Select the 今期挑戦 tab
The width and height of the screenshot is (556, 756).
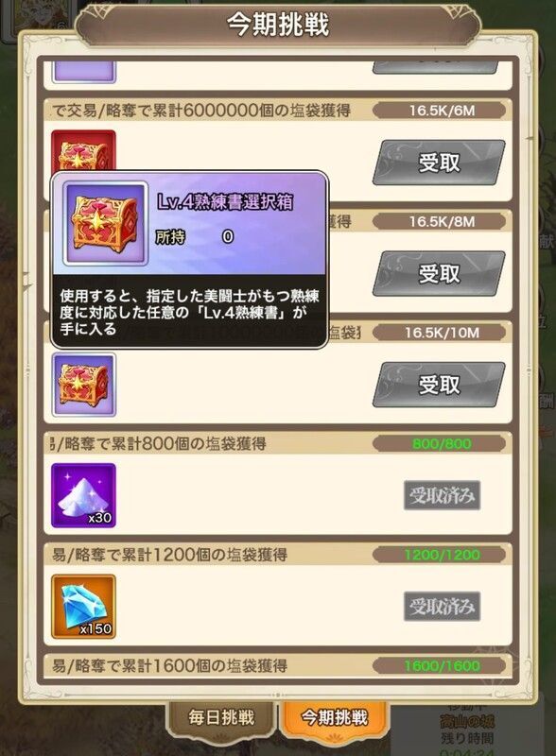[x=334, y=718]
